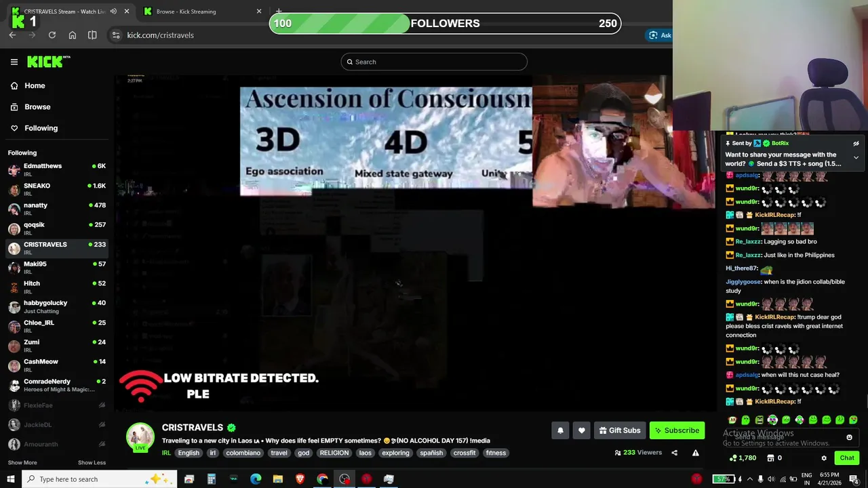Open nanatty channel in following list
This screenshot has height=488, width=868.
(x=57, y=209)
